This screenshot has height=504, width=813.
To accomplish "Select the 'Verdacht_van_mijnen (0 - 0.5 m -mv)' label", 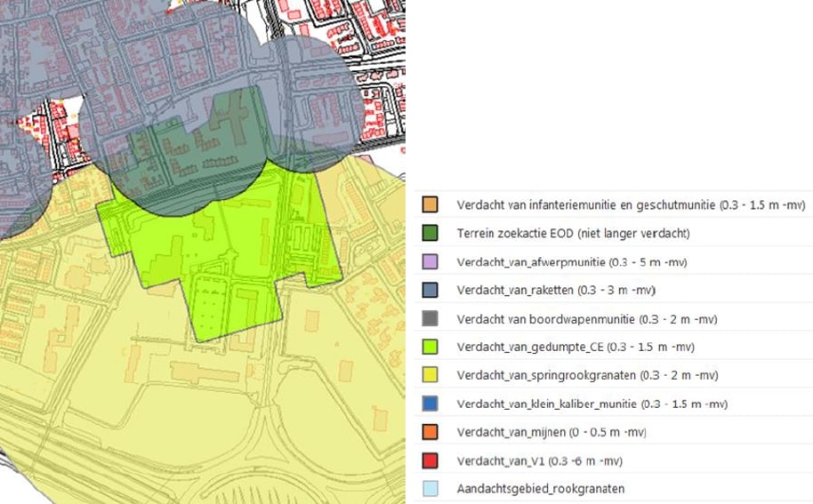I will click(x=551, y=432).
